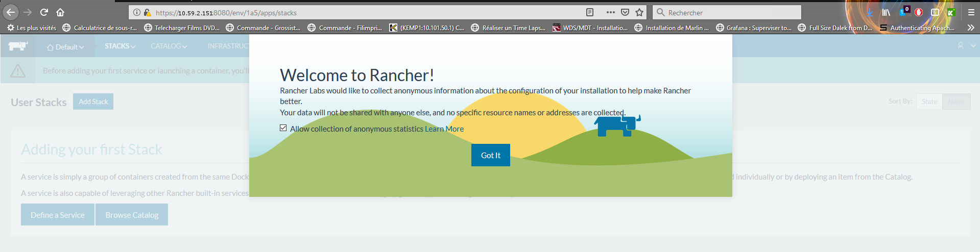Open the Ghostery extension icon
The height and width of the screenshot is (252, 980).
click(x=903, y=12)
